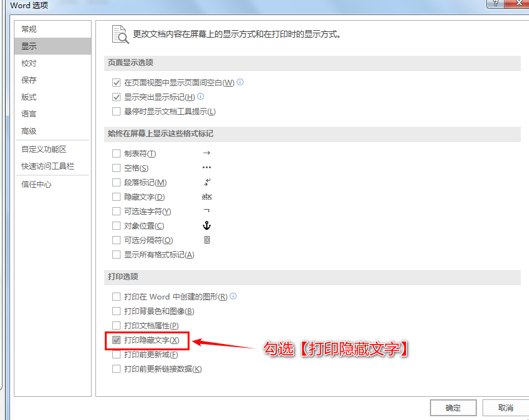529x420 pixels.
Task: Enable the 对象位置 checkbox
Action: click(x=116, y=225)
